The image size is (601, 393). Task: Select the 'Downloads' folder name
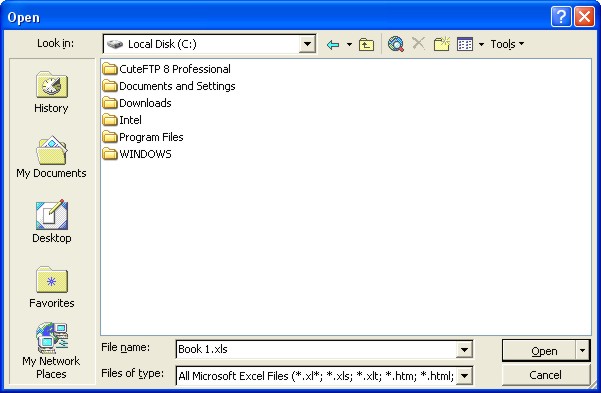145,103
